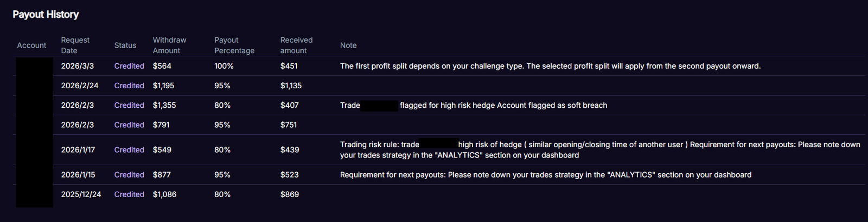Image resolution: width=868 pixels, height=222 pixels.
Task: Select the Note column header
Action: [x=348, y=45]
